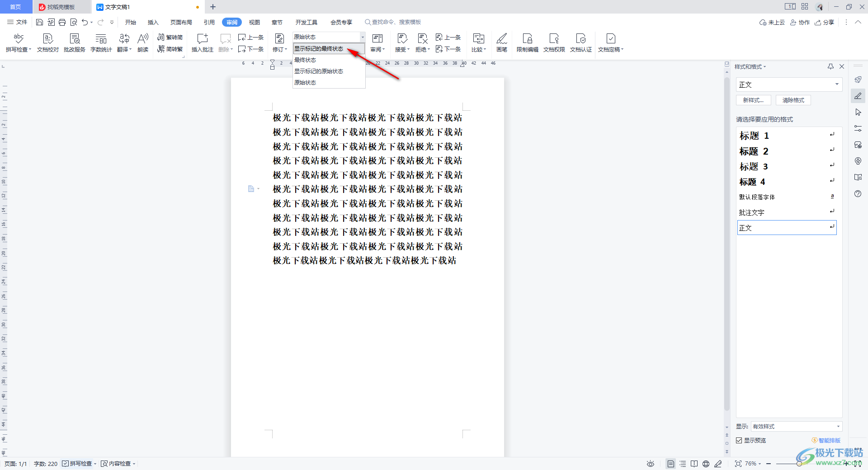Pin the 样式和格式 pane
This screenshot has width=868, height=470.
(x=830, y=66)
